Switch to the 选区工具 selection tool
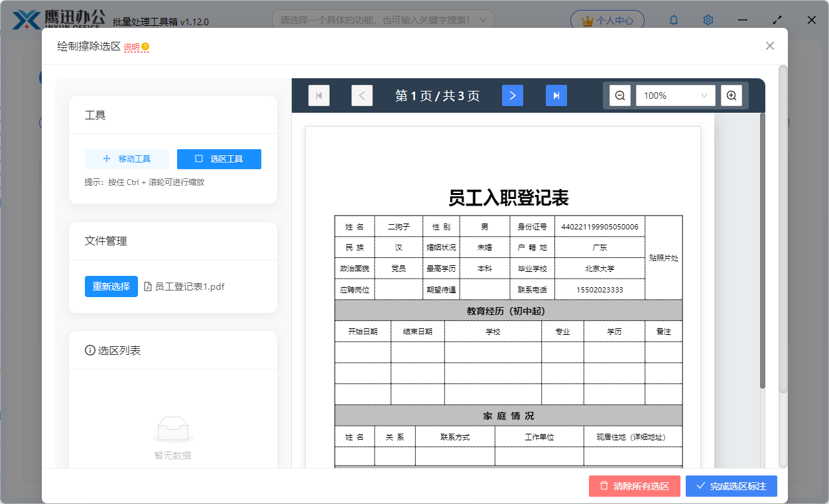 point(219,159)
